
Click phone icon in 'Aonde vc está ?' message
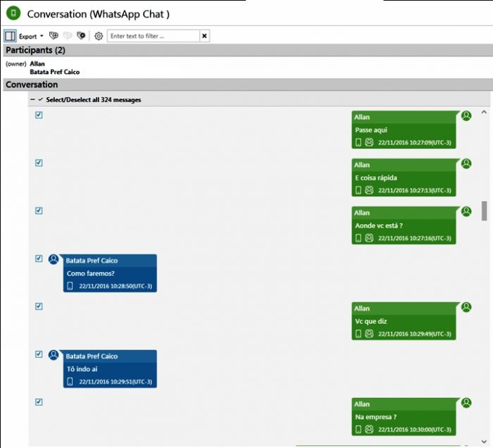pos(358,238)
